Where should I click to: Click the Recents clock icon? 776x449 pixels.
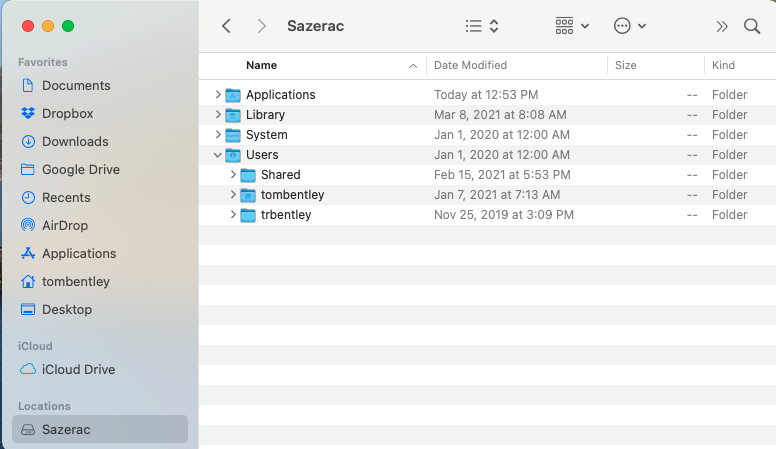[x=28, y=198]
